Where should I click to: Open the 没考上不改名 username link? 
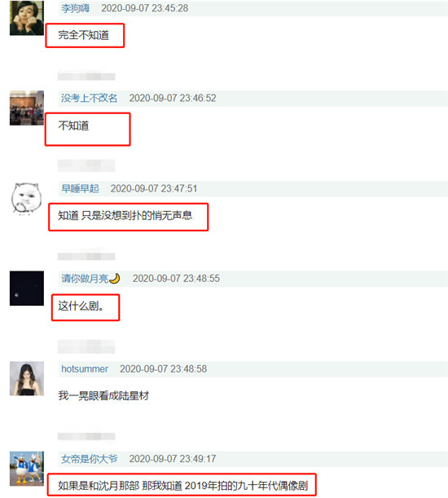click(90, 98)
